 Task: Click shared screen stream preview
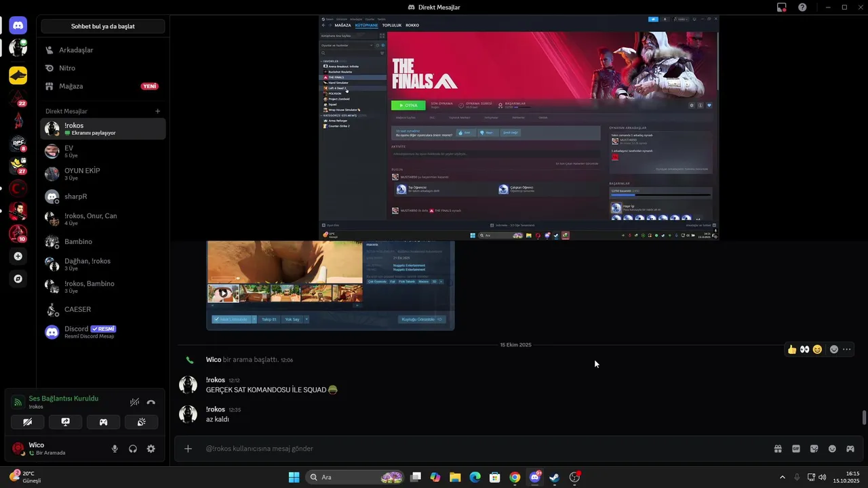pos(519,128)
